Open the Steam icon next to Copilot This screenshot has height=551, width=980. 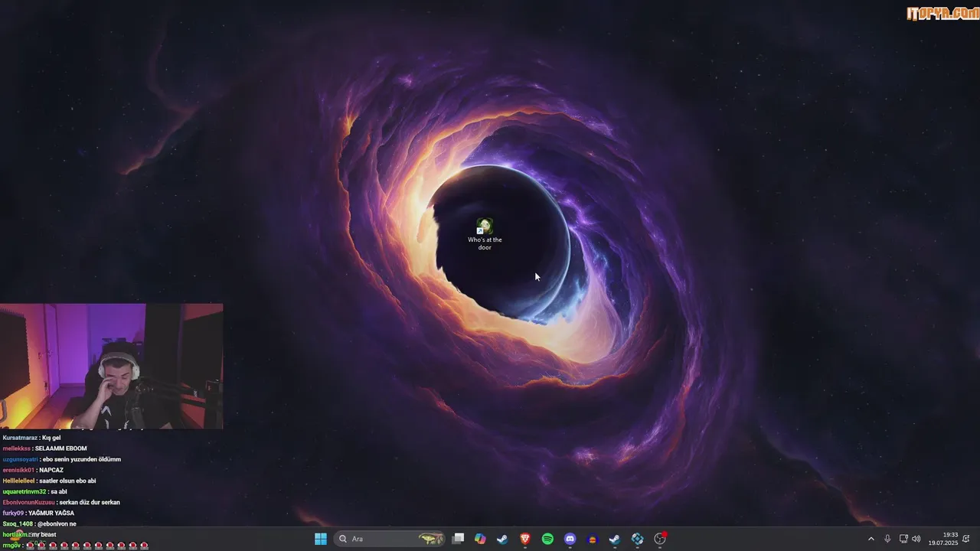click(502, 539)
